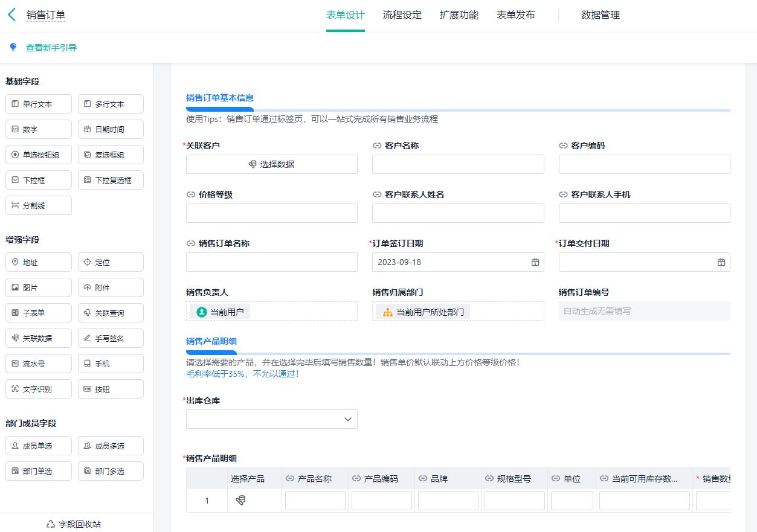Screen dimensions: 757x532
Task: Click the 产品编码 cell in row 1
Action: click(x=382, y=501)
